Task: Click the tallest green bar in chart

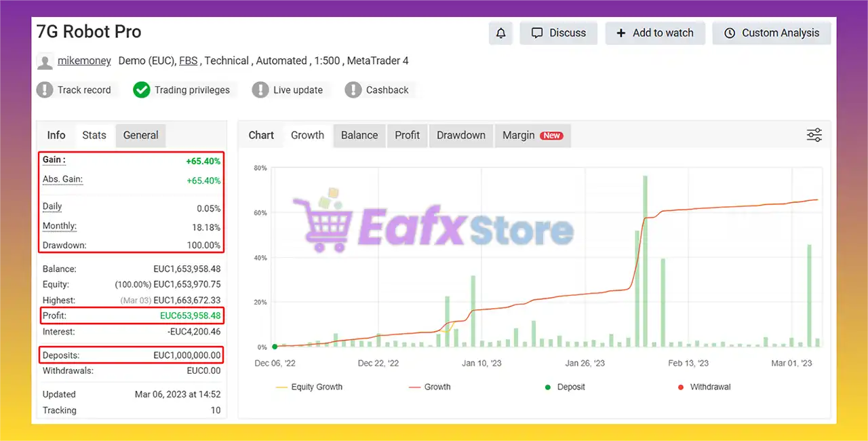Action: (x=645, y=261)
